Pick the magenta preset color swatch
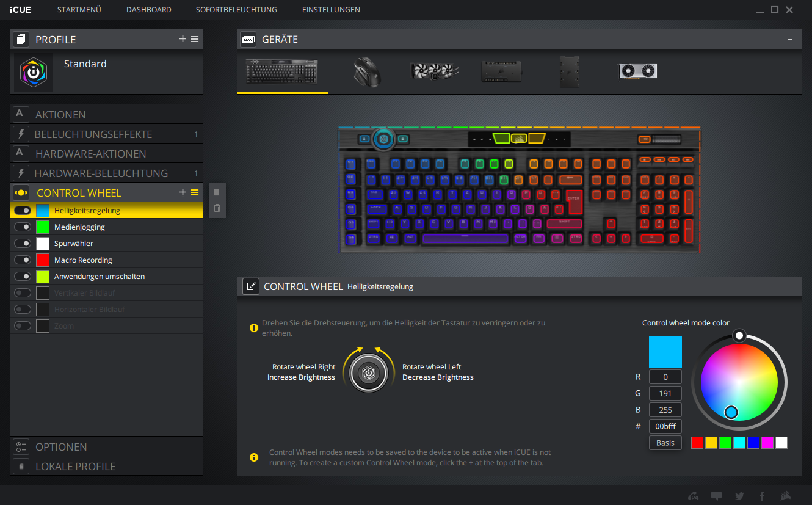Screen dimensions: 812x505 (x=767, y=443)
